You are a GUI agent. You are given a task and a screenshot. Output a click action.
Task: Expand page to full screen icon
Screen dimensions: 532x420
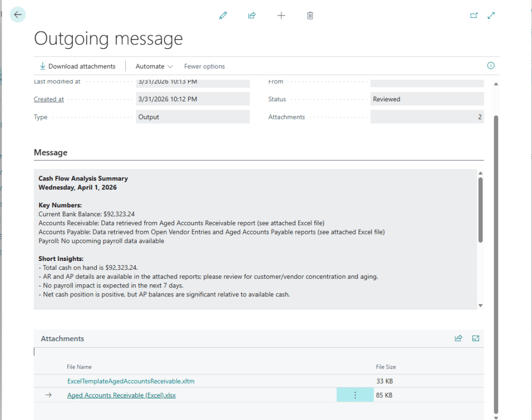[x=491, y=16]
